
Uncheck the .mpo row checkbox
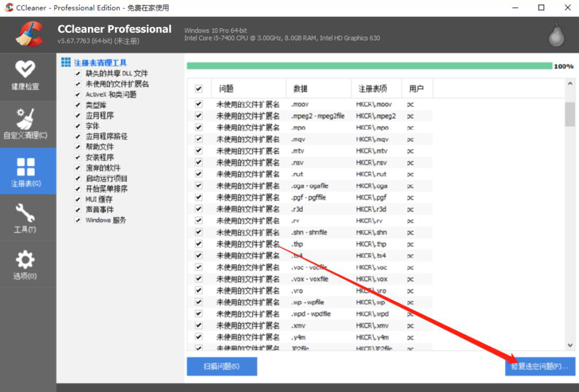[x=199, y=127]
